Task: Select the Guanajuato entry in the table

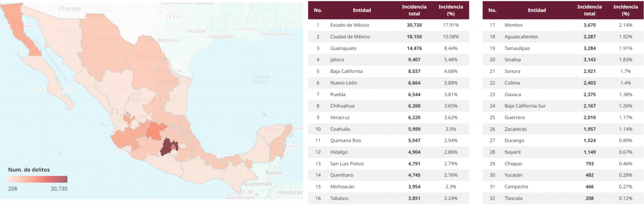Action: pos(343,48)
